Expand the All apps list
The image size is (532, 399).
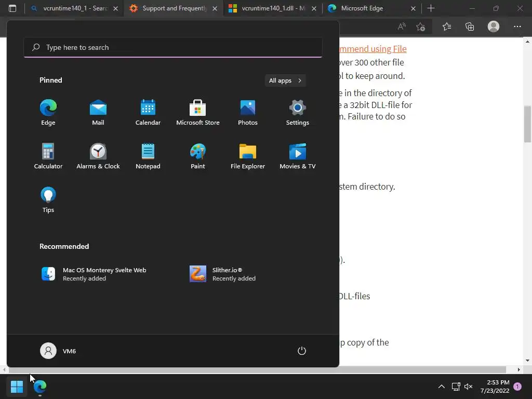285,81
